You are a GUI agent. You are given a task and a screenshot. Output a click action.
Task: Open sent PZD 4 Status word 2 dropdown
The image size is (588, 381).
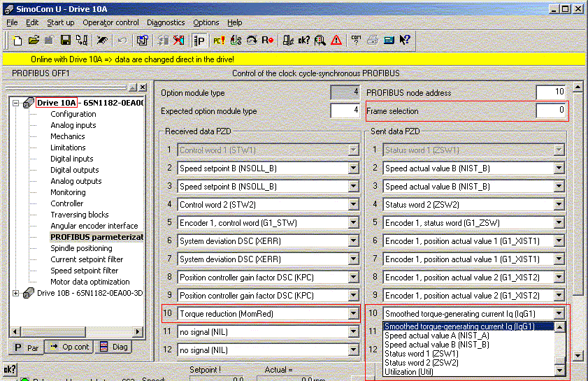tap(559, 205)
